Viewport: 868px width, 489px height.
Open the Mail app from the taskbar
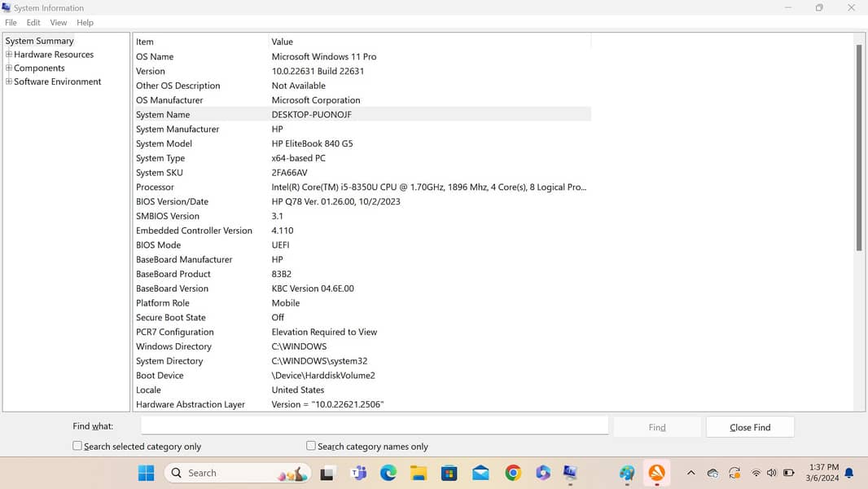[x=480, y=473]
